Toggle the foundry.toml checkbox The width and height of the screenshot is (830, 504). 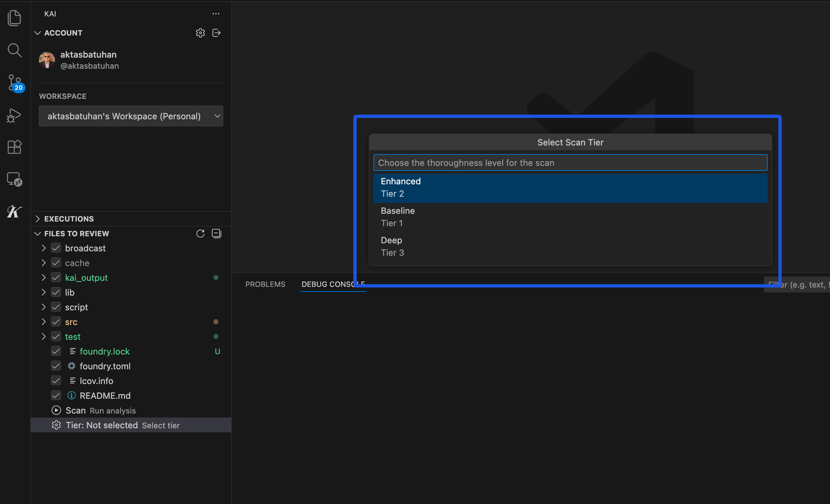coord(56,366)
